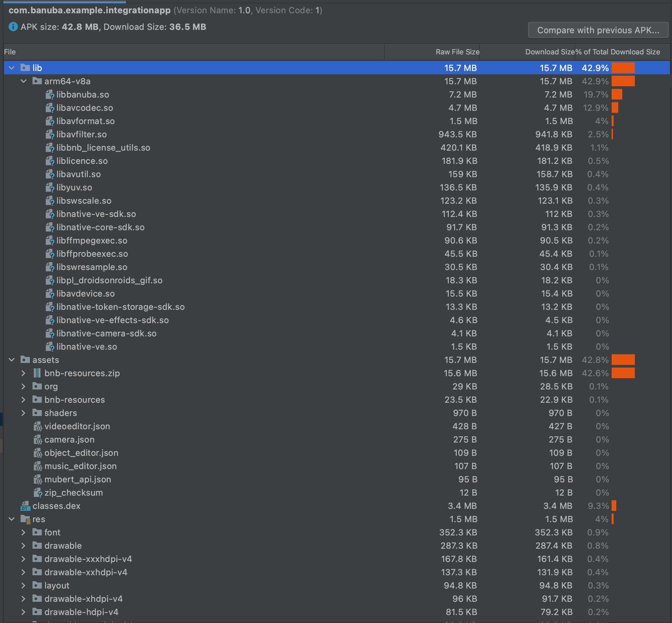Click the camera.json file icon
The width and height of the screenshot is (672, 623).
(x=38, y=440)
